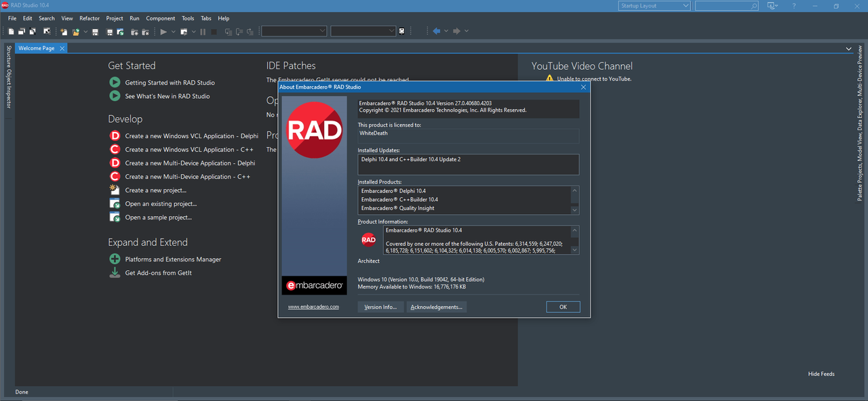This screenshot has height=401, width=868.
Task: Click the green play icon beside Getting Started
Action: [115, 82]
